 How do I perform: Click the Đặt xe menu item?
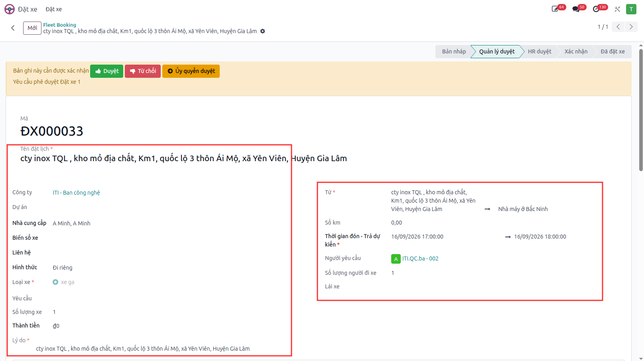[53, 9]
